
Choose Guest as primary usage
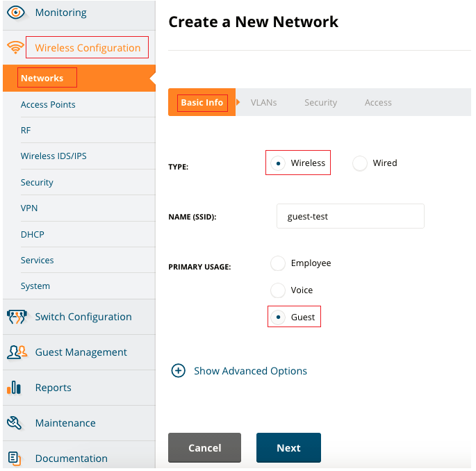(x=278, y=317)
